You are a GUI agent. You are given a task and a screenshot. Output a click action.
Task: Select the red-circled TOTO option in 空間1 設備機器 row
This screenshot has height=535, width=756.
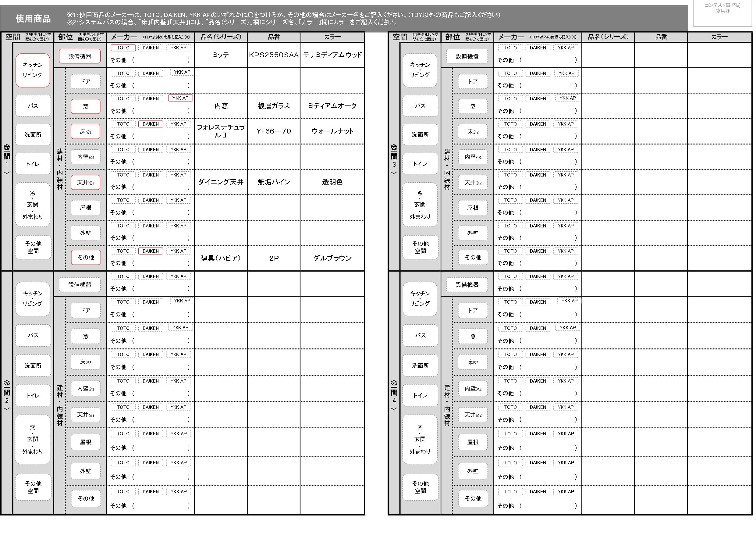[x=123, y=48]
